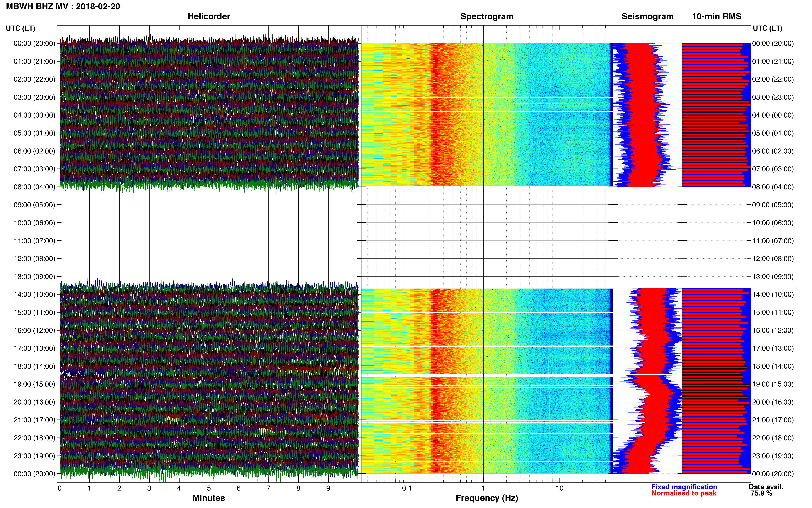Click 11:00 (07:00) beside the RMS panel
The height and width of the screenshot is (508, 812).
[x=773, y=241]
